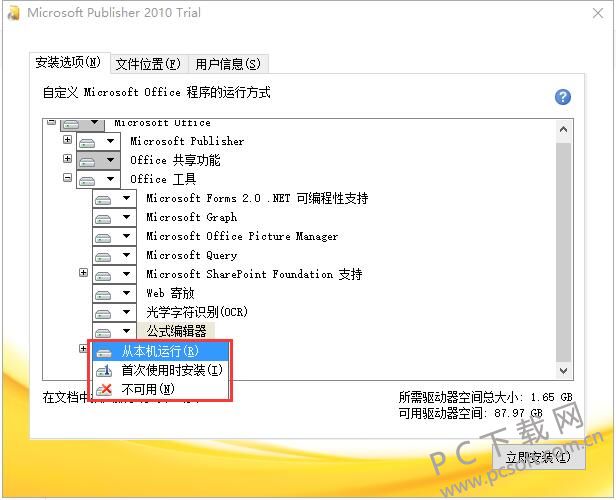Expand the Office 共享功能 tree node

[x=67, y=158]
